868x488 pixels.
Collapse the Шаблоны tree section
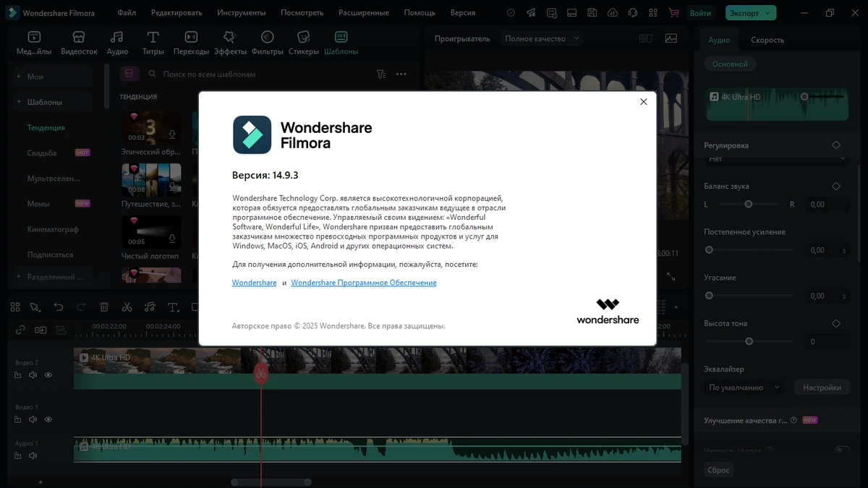(x=19, y=102)
